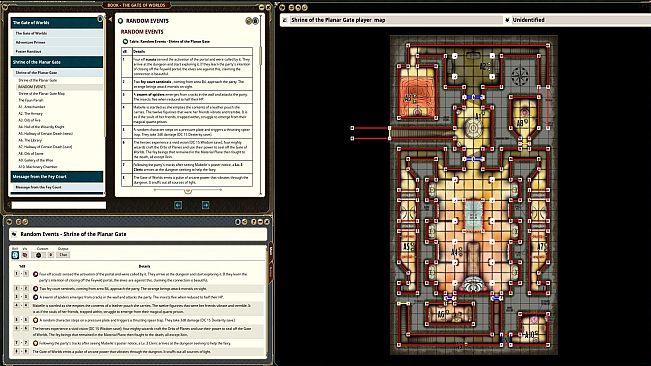The image size is (651, 366).
Task: Select the Main tab of table window
Action: click(x=271, y=252)
